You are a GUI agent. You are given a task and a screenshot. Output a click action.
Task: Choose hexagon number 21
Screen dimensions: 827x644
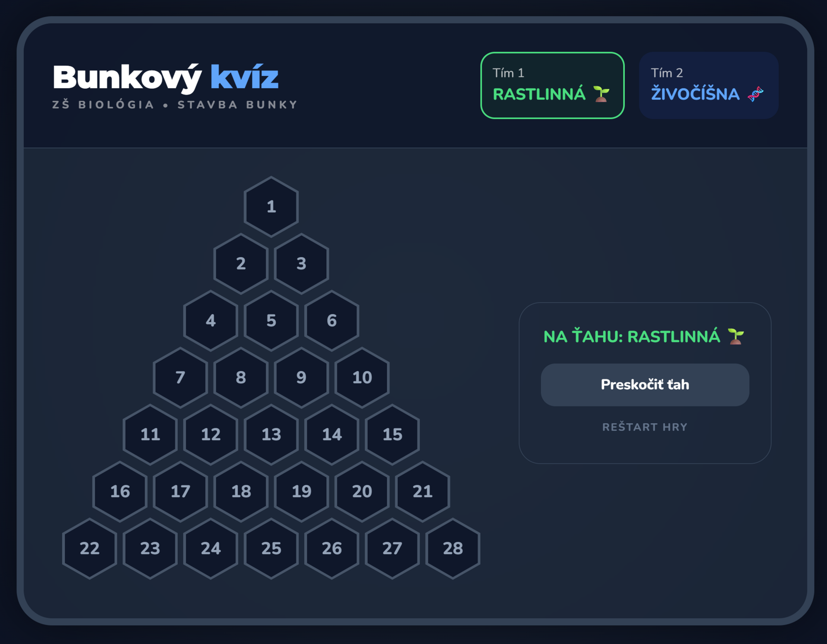click(422, 491)
